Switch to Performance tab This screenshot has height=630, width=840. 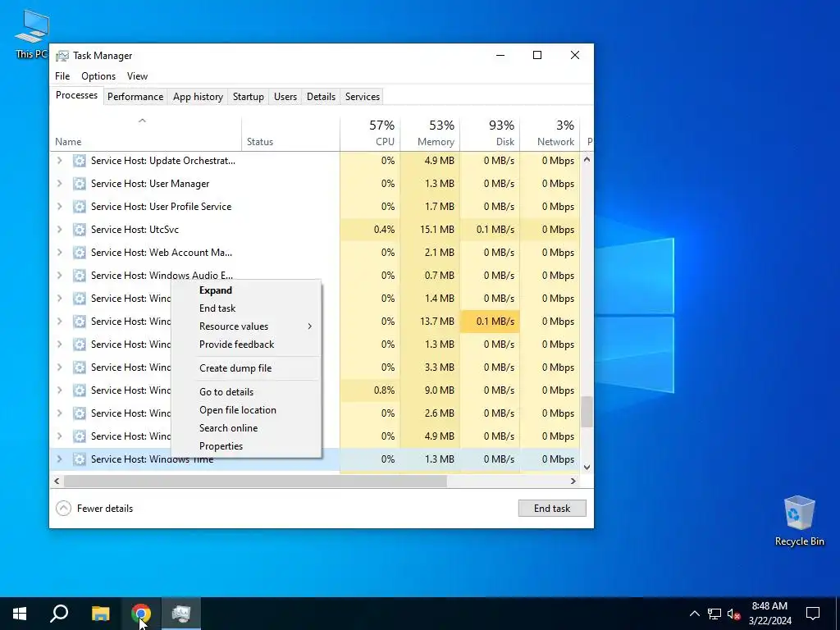[x=135, y=97]
